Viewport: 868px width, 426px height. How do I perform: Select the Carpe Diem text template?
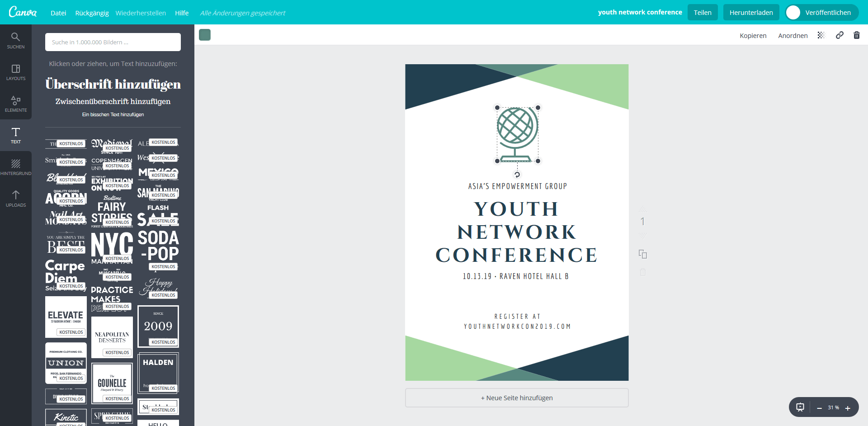coord(66,275)
